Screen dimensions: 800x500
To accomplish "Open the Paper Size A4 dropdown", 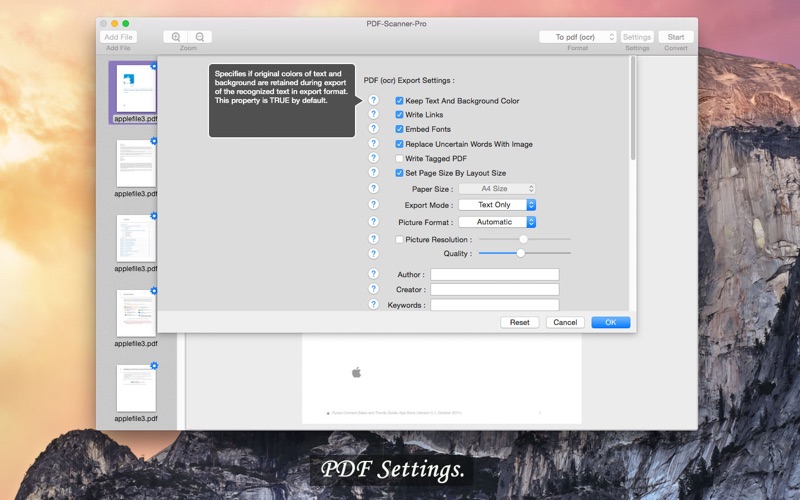I will pos(497,189).
